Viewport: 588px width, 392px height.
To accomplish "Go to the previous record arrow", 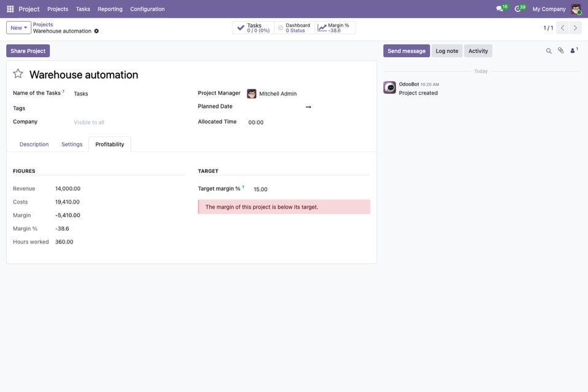I will 562,28.
